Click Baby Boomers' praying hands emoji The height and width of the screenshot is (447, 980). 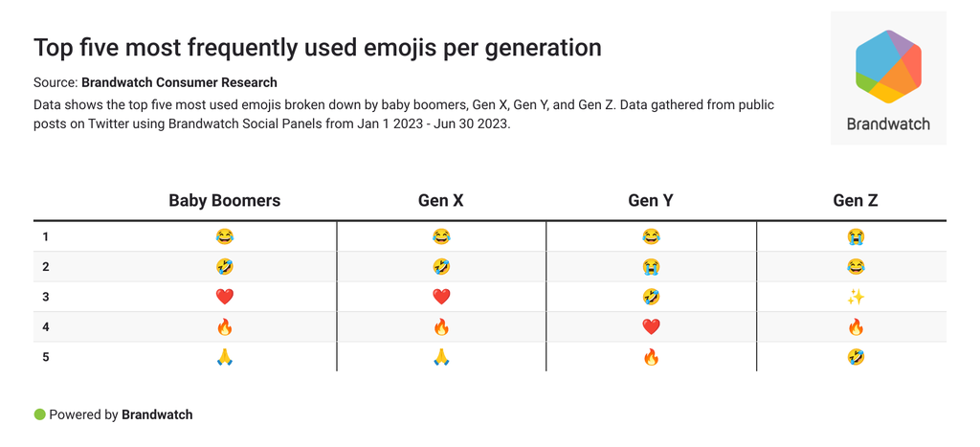pos(225,357)
